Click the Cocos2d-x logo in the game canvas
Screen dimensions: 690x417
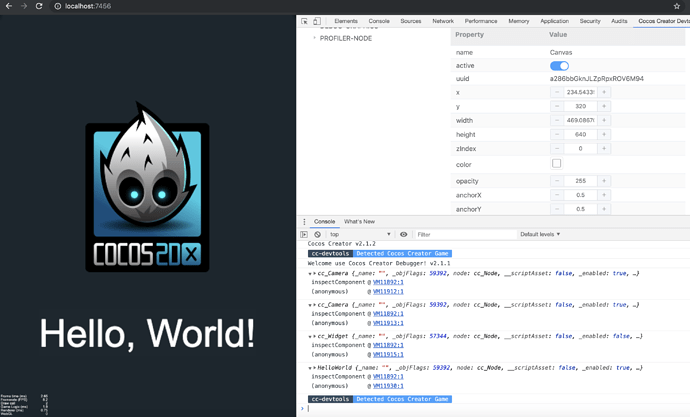tap(147, 187)
